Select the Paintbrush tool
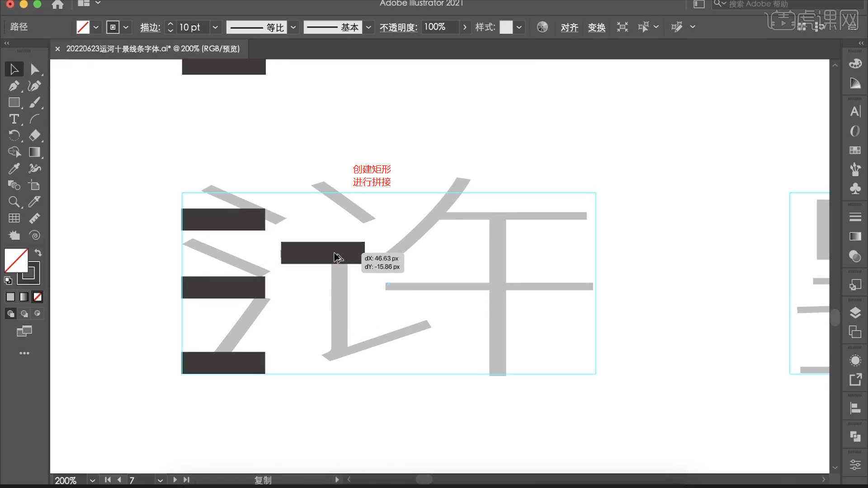This screenshot has width=868, height=488. click(35, 103)
